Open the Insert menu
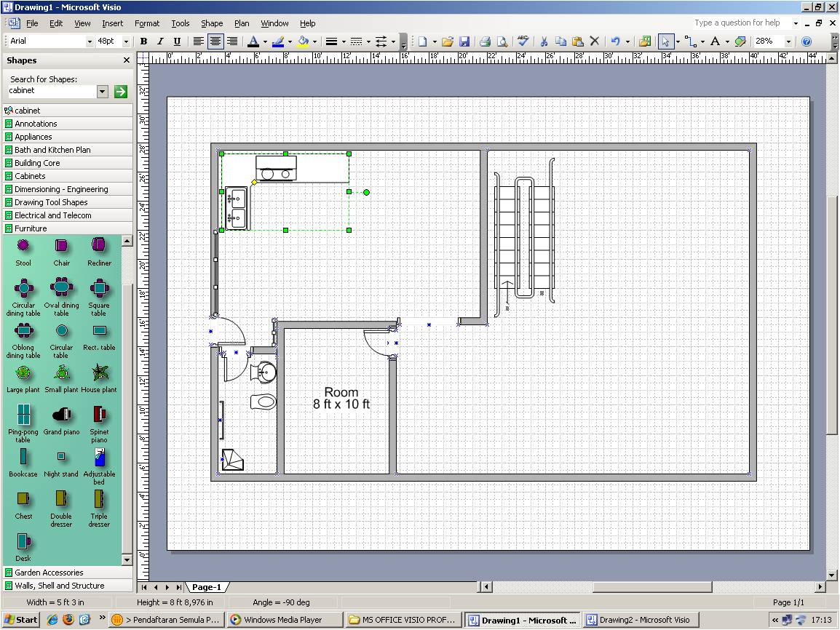Image resolution: width=840 pixels, height=630 pixels. tap(113, 23)
